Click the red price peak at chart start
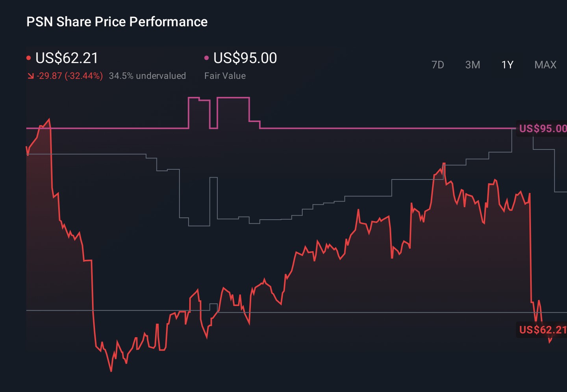This screenshot has height=392, width=567. 49,119
